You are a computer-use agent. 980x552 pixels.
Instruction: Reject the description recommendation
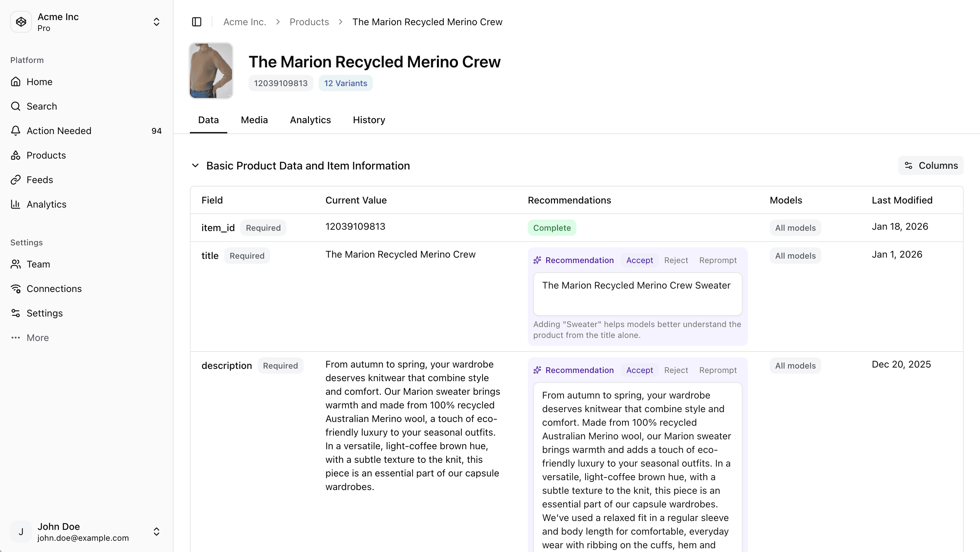(676, 370)
